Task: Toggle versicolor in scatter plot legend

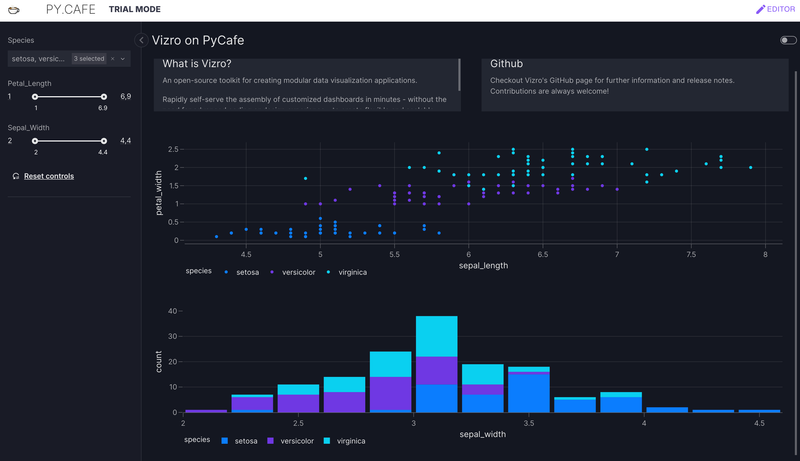Action: click(293, 272)
